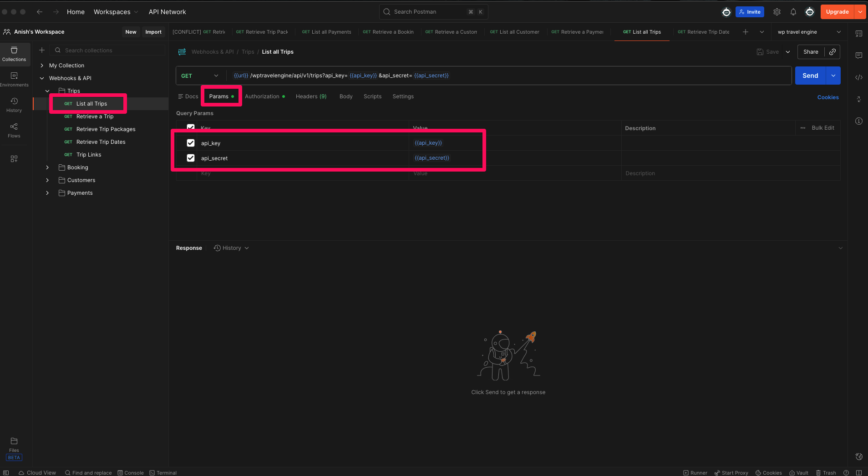Click the copy link icon beside Share
The image size is (868, 476).
point(832,52)
